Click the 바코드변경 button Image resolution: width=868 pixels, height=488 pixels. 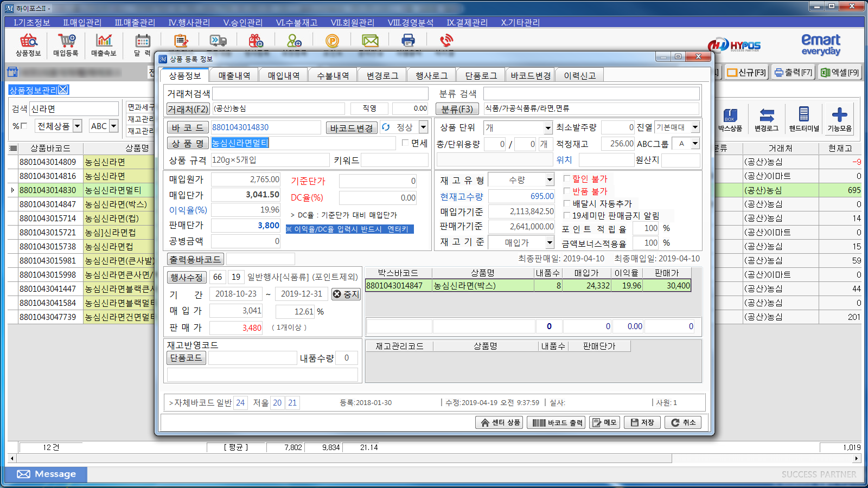pos(352,128)
